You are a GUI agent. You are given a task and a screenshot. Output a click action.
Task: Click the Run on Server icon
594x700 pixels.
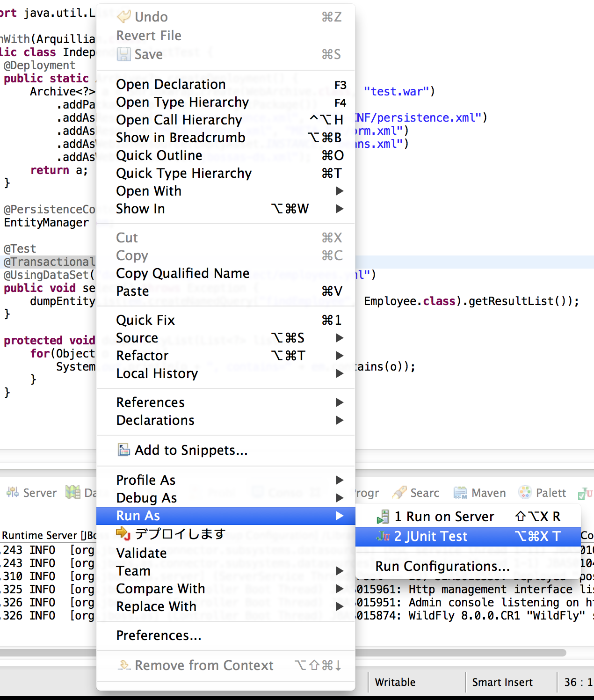tap(383, 517)
